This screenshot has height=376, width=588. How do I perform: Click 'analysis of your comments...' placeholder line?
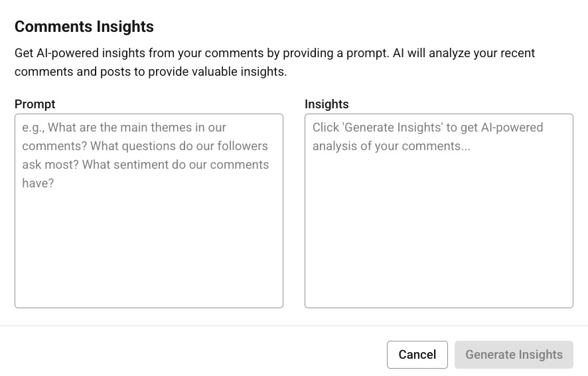click(x=392, y=146)
